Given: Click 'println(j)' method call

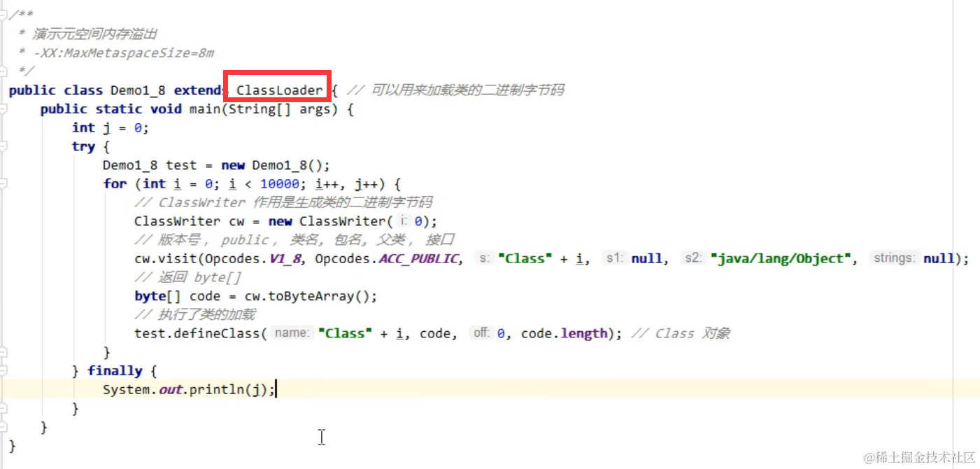Looking at the screenshot, I should 229,390.
